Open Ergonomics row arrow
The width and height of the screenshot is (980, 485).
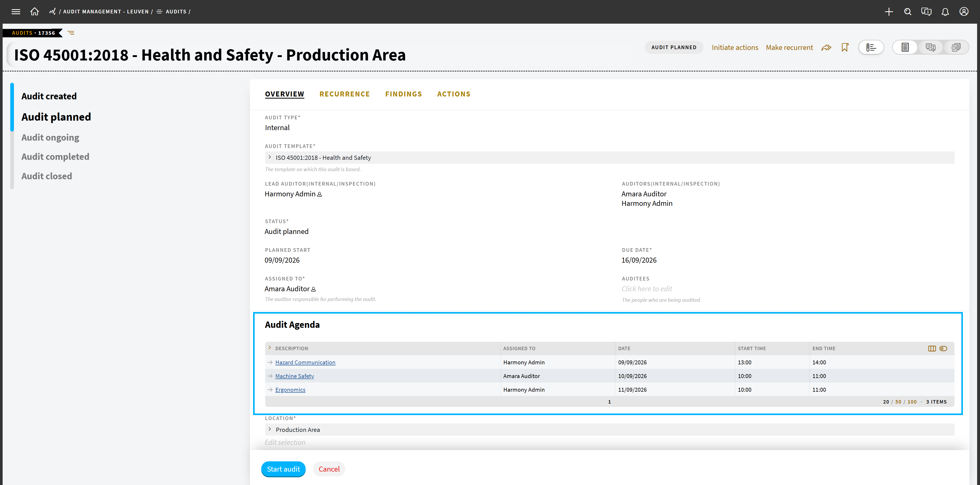click(270, 390)
